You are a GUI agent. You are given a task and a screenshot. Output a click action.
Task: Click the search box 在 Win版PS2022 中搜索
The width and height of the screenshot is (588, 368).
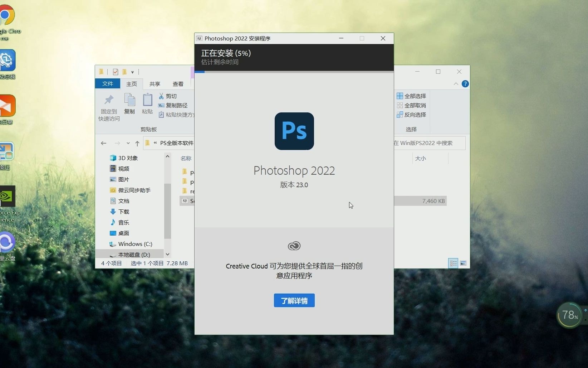click(430, 143)
